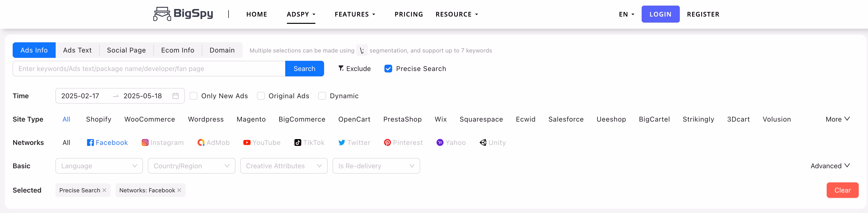Select All under Site Type
Viewport: 868px width, 213px height.
click(x=66, y=119)
